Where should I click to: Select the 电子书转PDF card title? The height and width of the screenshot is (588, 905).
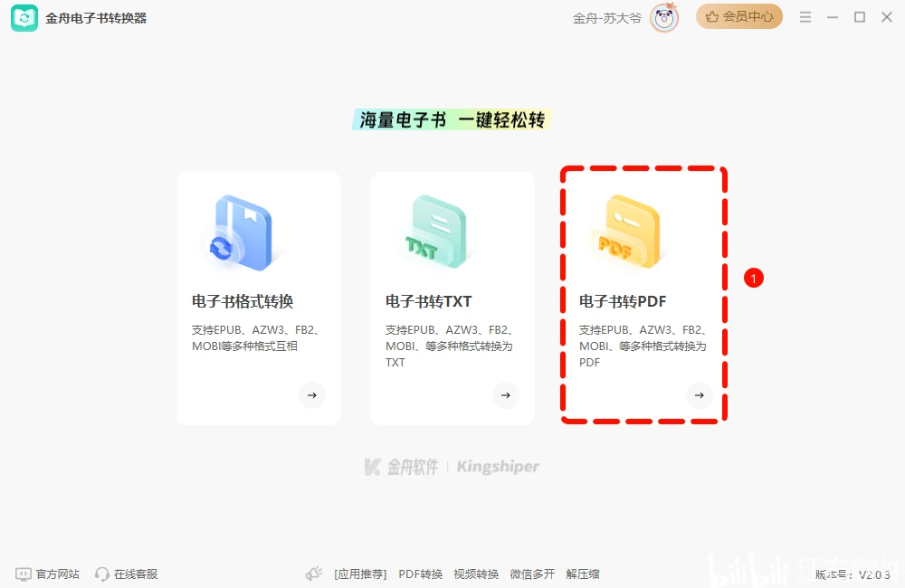click(x=623, y=301)
